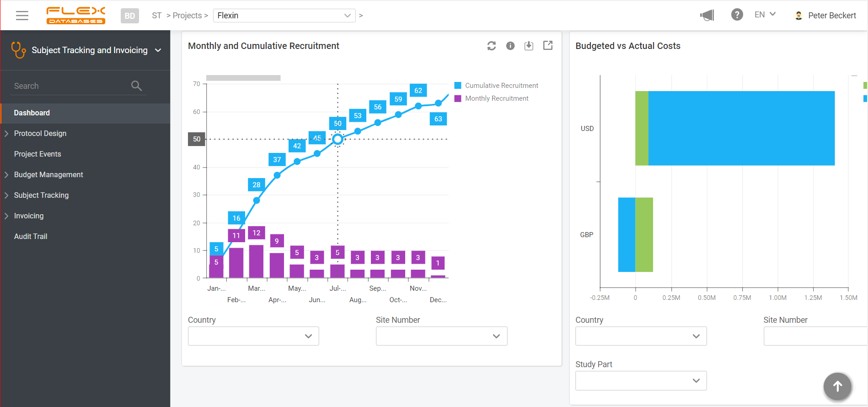
Task: Show info for the recruitment chart
Action: tap(510, 46)
